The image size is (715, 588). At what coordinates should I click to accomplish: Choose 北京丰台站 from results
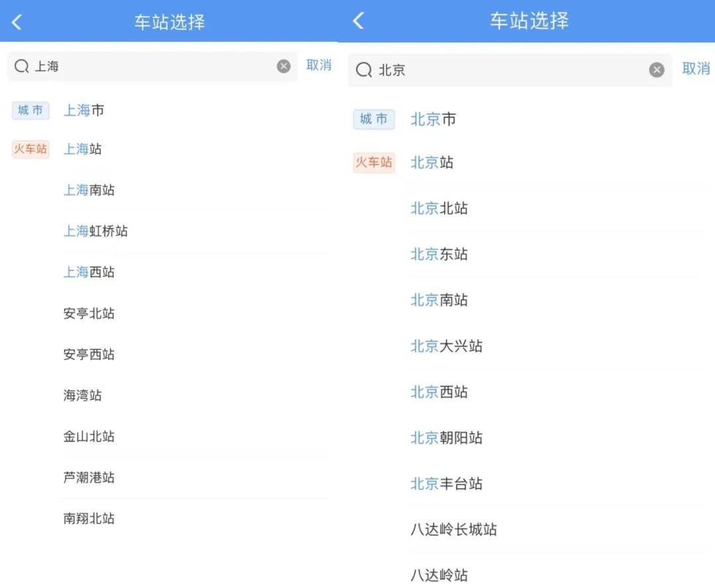tap(446, 483)
